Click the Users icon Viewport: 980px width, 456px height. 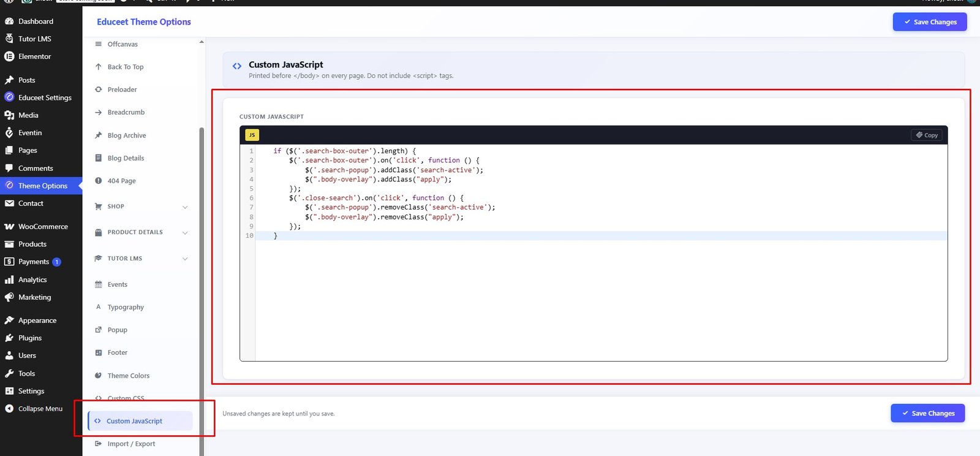coord(9,355)
